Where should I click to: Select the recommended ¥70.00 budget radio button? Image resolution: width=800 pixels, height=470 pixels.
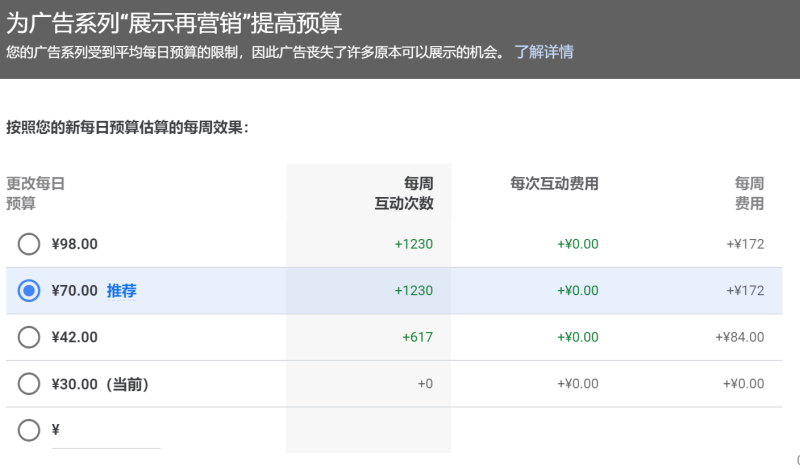pyautogui.click(x=29, y=291)
